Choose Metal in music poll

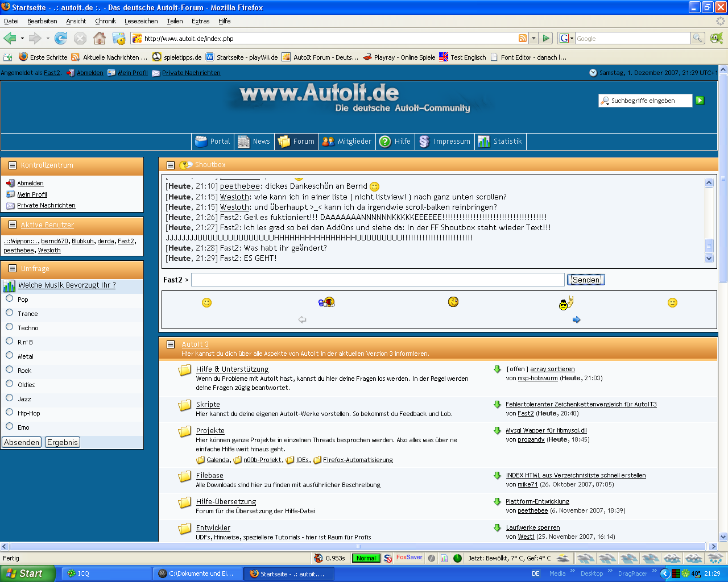10,355
